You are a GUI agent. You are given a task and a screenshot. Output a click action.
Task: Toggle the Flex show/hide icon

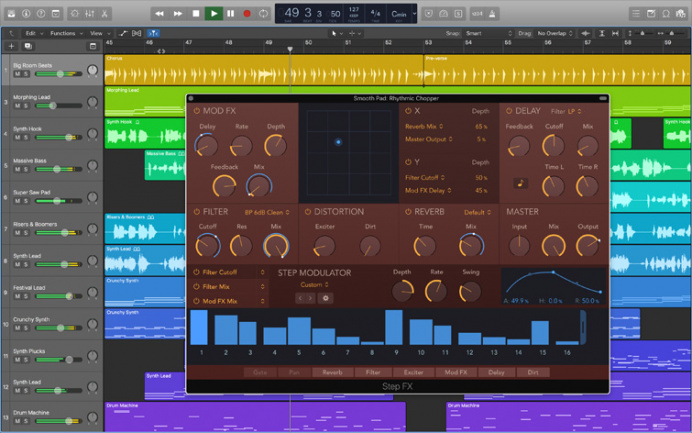point(137,33)
